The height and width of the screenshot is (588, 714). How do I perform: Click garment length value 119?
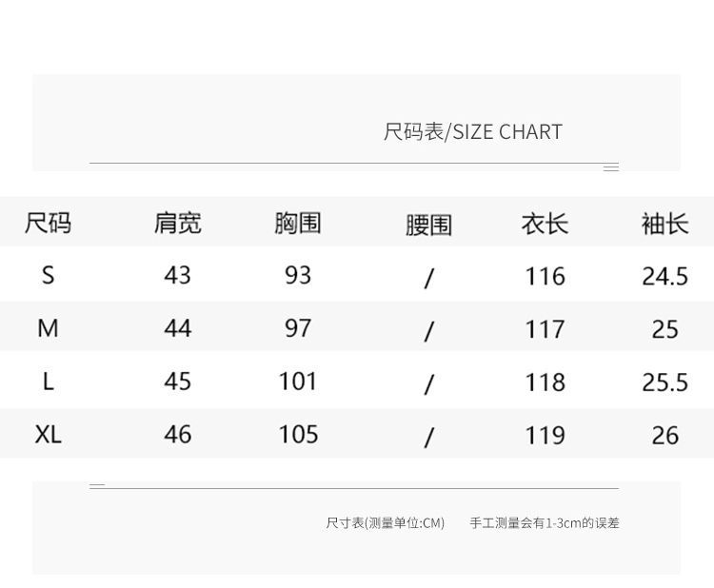tap(545, 436)
